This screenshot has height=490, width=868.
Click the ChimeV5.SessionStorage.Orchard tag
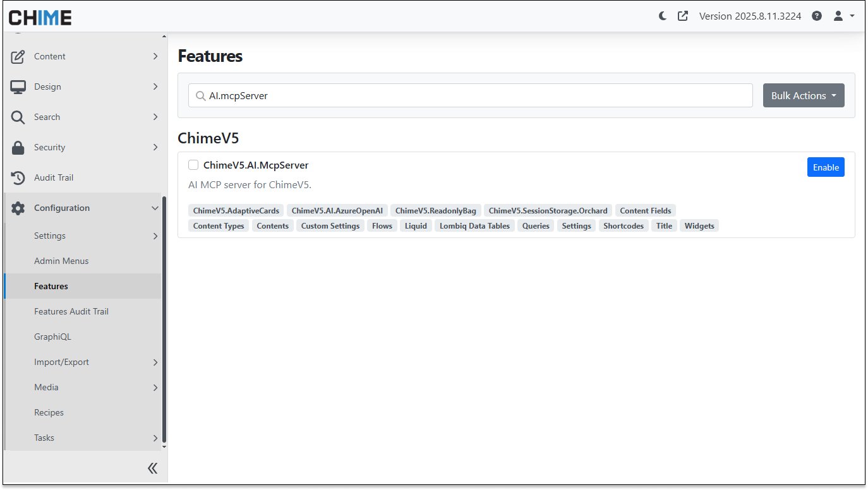pos(548,210)
